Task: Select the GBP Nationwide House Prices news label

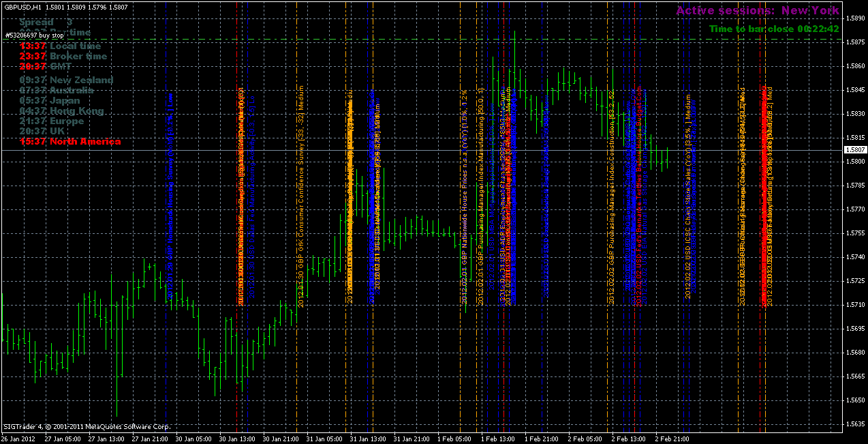Action: [464, 196]
